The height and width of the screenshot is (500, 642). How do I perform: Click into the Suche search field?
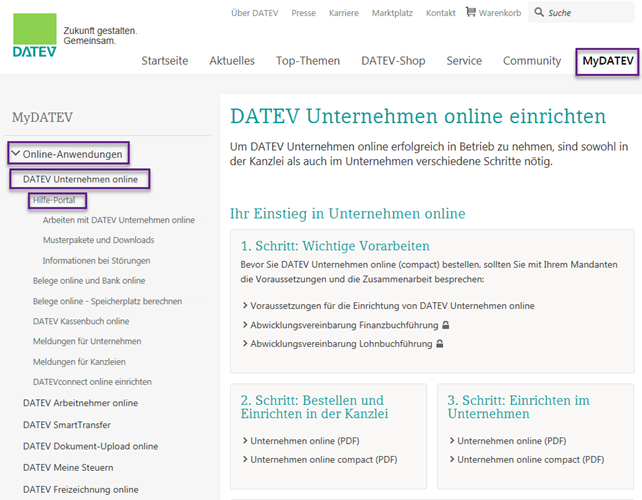[x=581, y=12]
